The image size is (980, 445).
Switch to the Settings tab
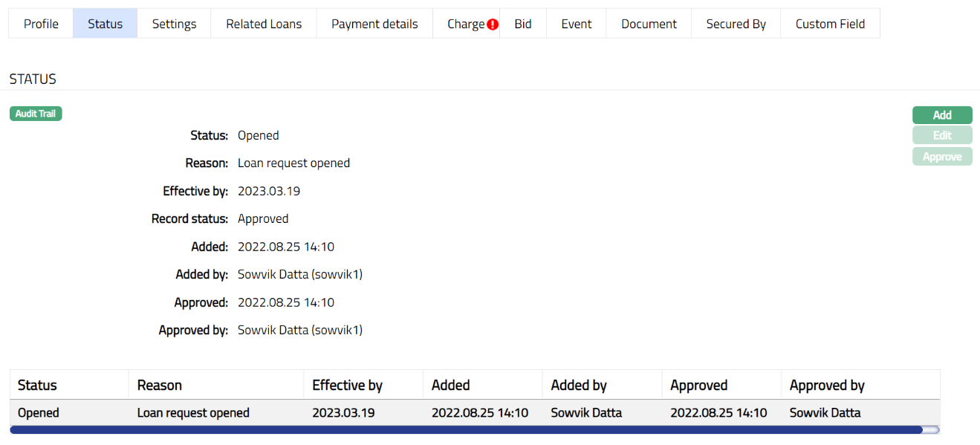coord(174,24)
